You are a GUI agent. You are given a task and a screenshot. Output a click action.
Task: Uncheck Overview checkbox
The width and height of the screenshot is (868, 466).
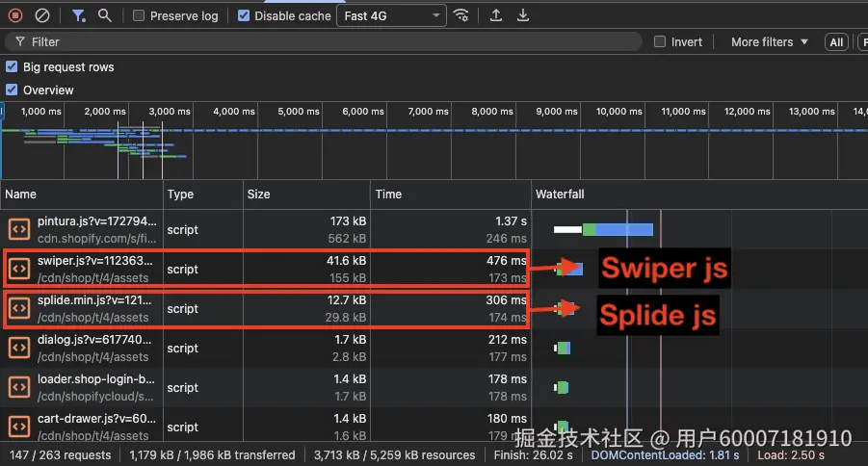coord(11,90)
